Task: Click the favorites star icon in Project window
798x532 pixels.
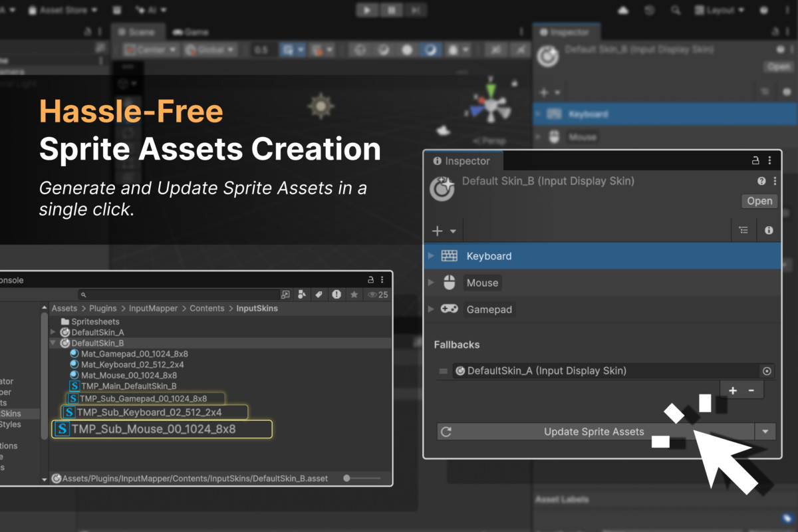Action: click(x=354, y=294)
